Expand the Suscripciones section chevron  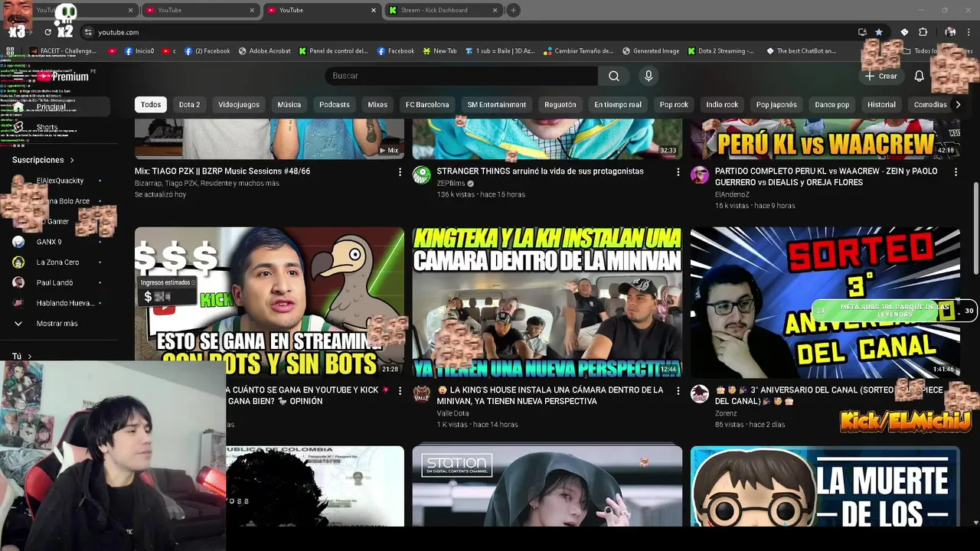point(72,160)
